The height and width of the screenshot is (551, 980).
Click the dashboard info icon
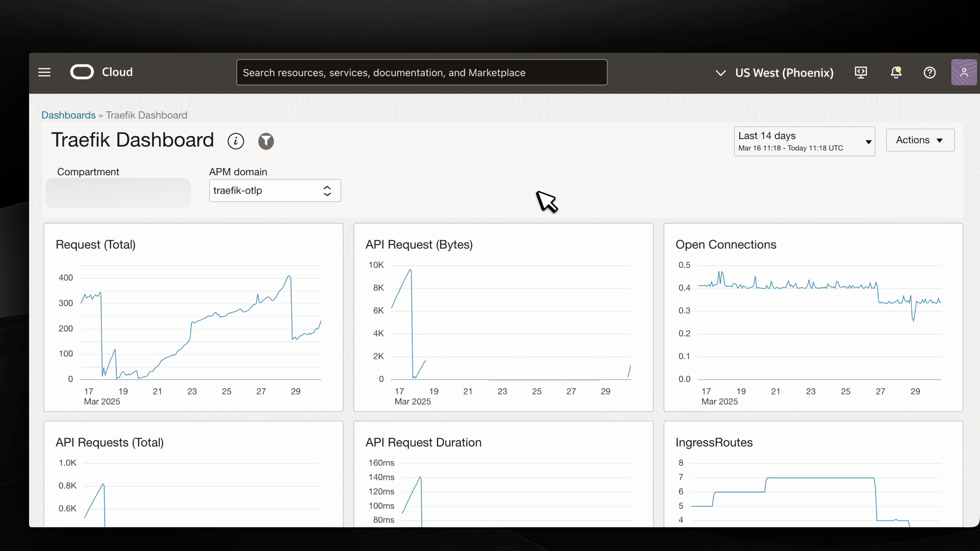click(x=236, y=141)
